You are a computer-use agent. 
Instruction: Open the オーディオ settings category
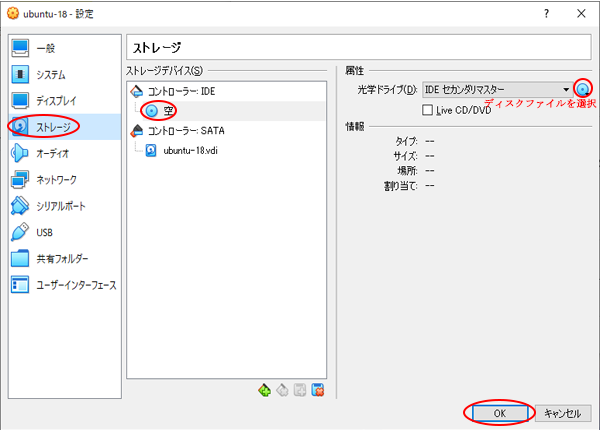pos(65,153)
